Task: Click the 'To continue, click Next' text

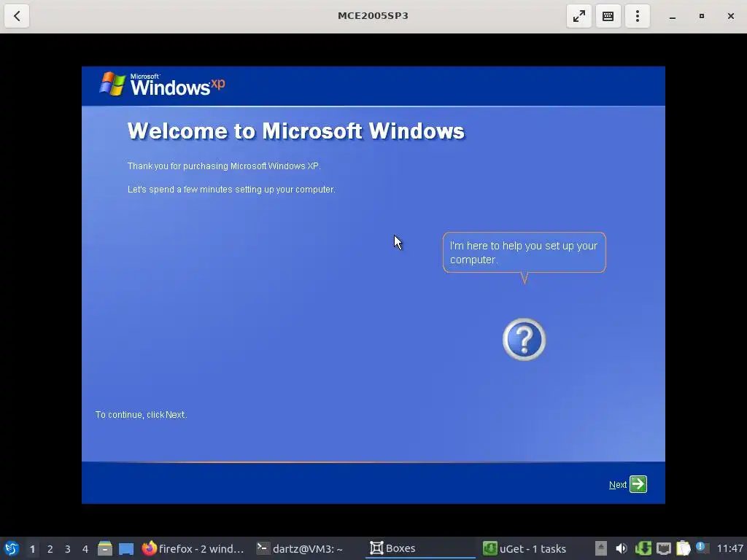Action: click(141, 415)
